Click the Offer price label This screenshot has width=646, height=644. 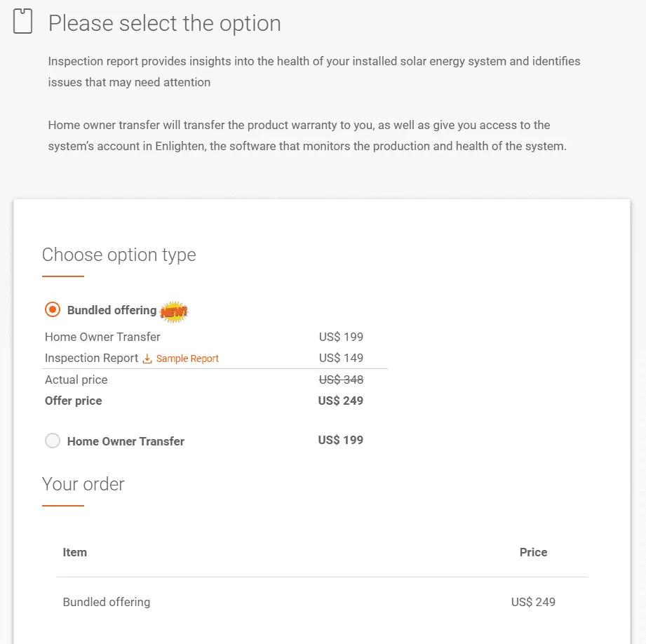(74, 401)
